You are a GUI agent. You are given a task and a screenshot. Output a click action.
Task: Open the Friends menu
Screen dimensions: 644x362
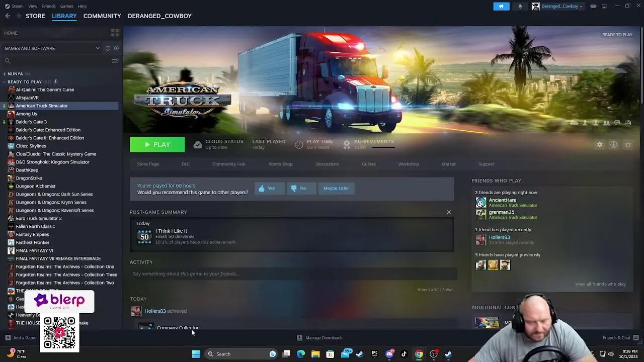49,6
